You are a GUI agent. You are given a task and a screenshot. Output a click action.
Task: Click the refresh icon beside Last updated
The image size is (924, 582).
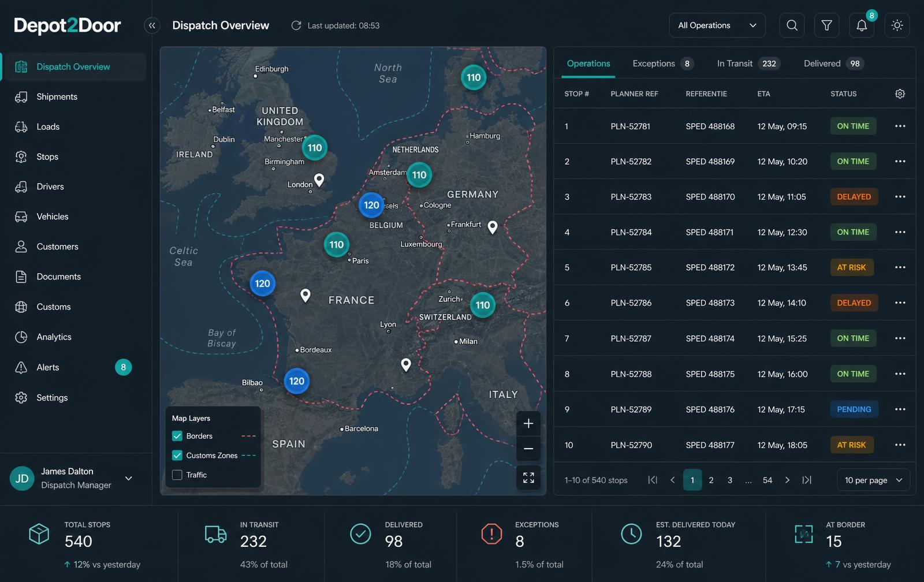(x=296, y=25)
